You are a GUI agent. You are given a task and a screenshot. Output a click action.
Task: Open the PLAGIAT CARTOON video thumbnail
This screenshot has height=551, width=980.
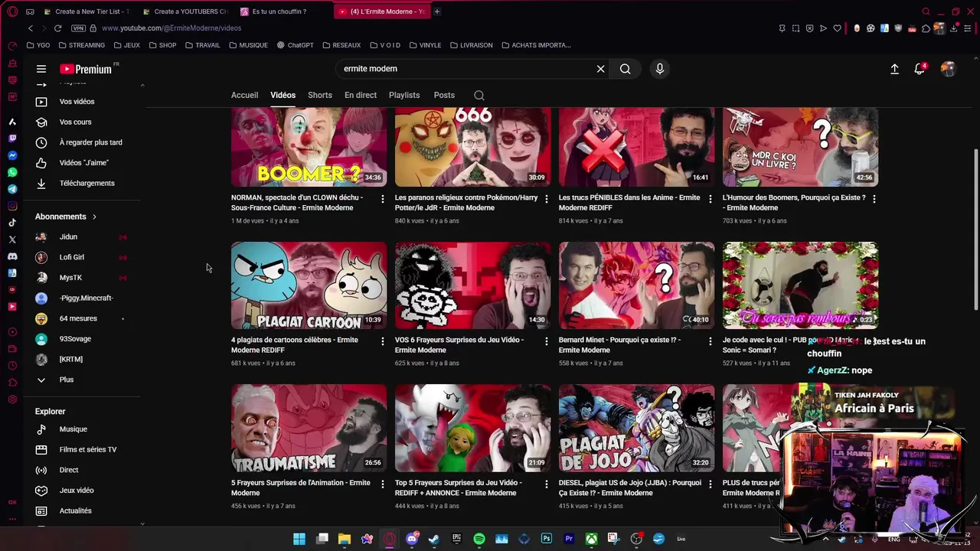[x=309, y=285]
